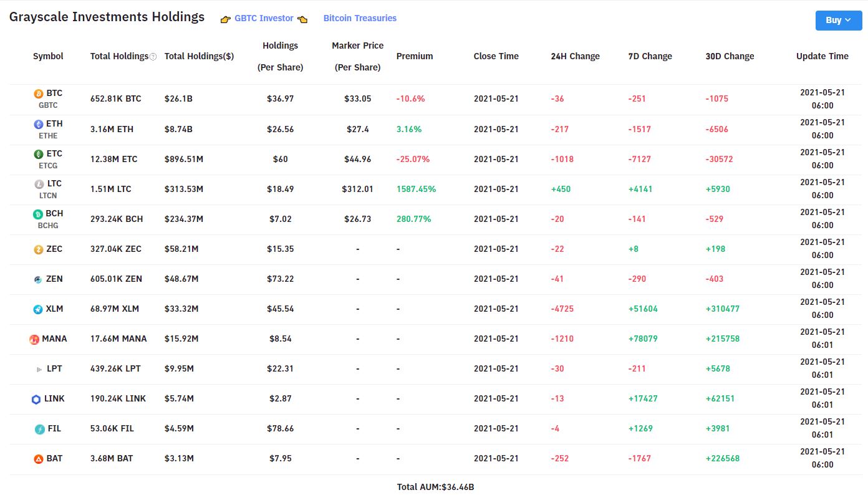Click the 327.04K ZEC holdings value

(x=116, y=249)
